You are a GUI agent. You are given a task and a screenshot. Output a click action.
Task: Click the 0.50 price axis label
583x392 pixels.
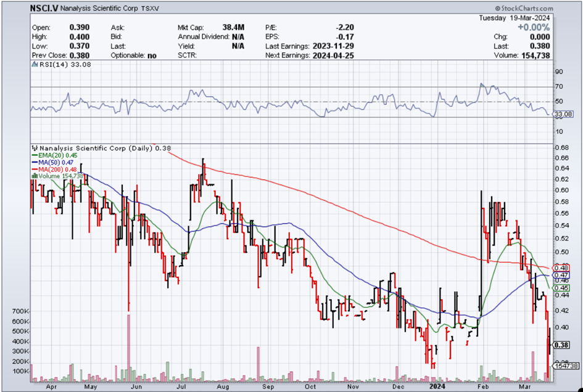pos(561,252)
